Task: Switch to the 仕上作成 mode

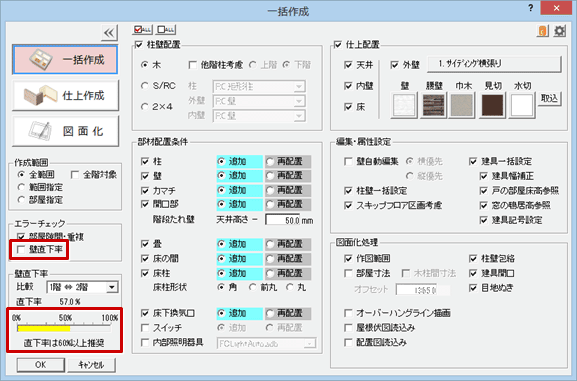Action: pyautogui.click(x=65, y=95)
